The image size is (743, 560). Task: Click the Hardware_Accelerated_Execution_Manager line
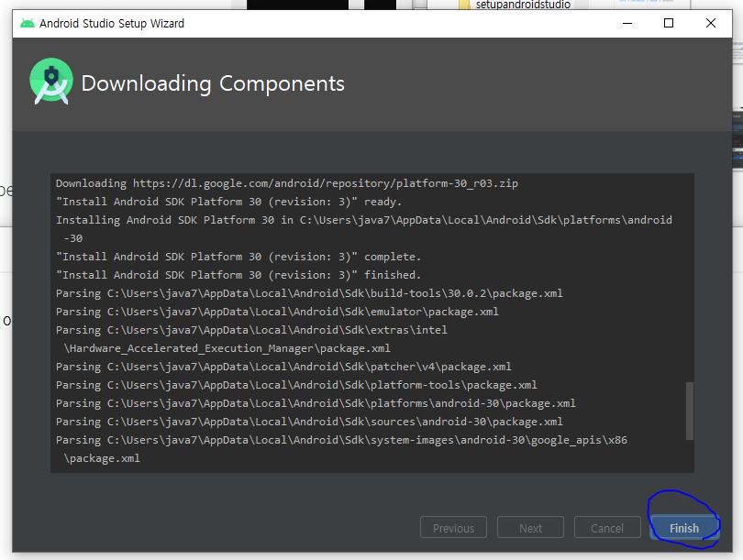coord(227,348)
